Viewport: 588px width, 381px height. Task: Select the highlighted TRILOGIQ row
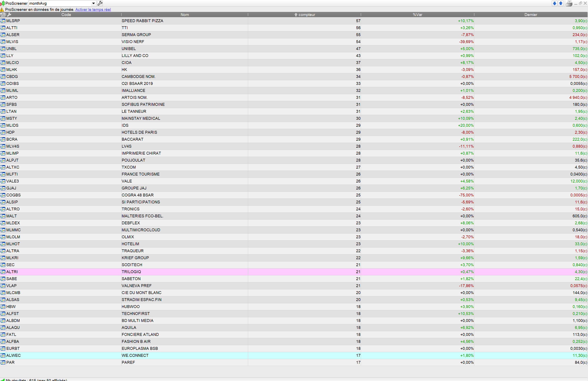(131, 272)
